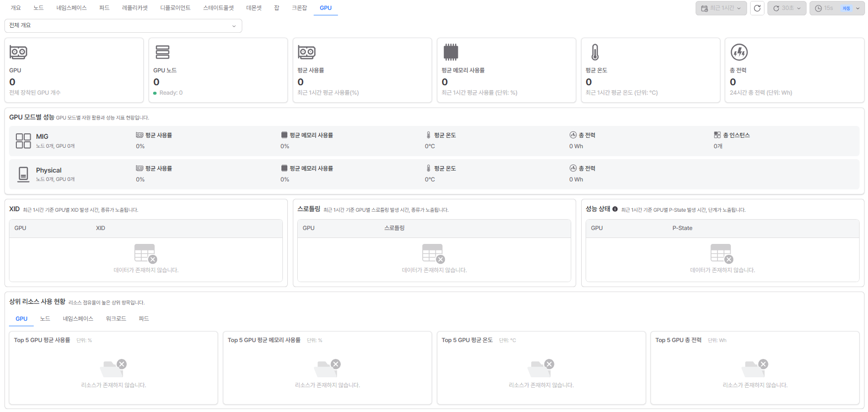Select 워크로드 tab in 상위 리소스 사용 현황
The width and height of the screenshot is (868, 412).
click(116, 319)
